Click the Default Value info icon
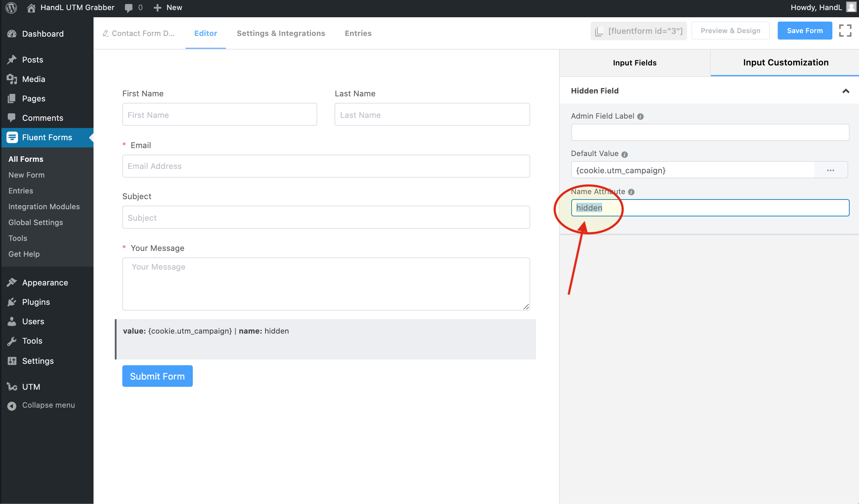 (624, 154)
